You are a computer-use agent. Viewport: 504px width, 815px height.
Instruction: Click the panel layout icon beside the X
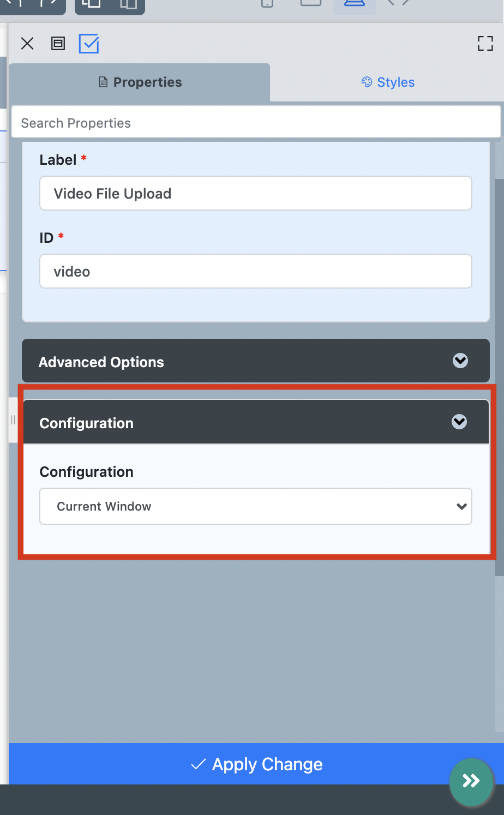[x=58, y=44]
